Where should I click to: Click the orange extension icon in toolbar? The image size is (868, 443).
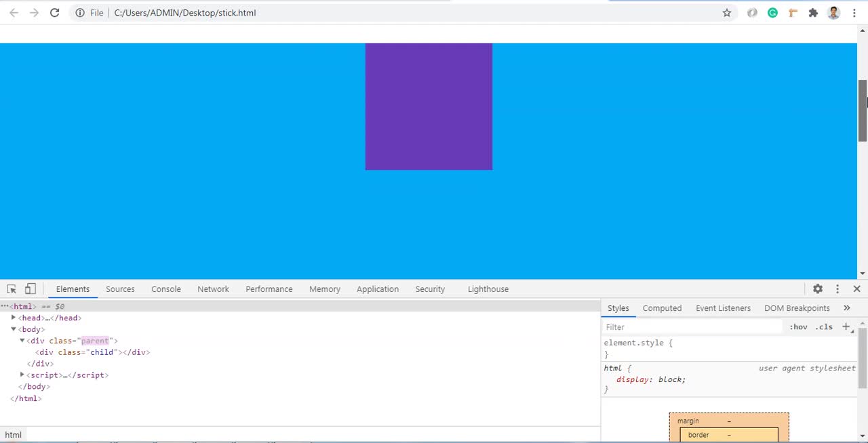tap(793, 13)
